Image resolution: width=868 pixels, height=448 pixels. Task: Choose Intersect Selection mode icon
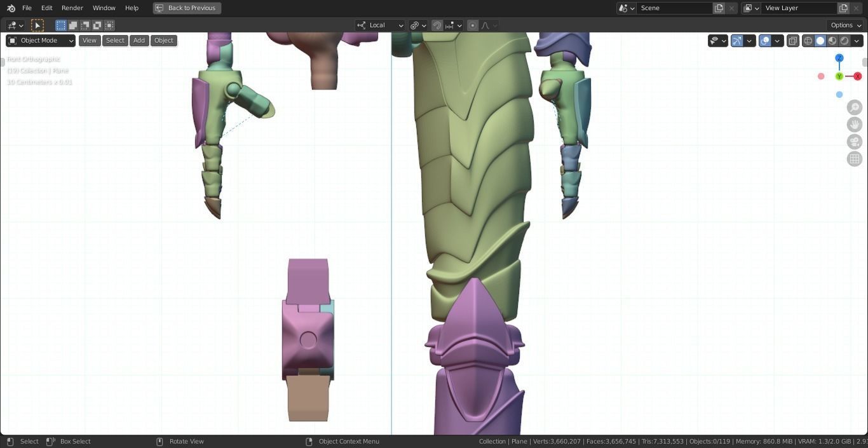point(109,25)
